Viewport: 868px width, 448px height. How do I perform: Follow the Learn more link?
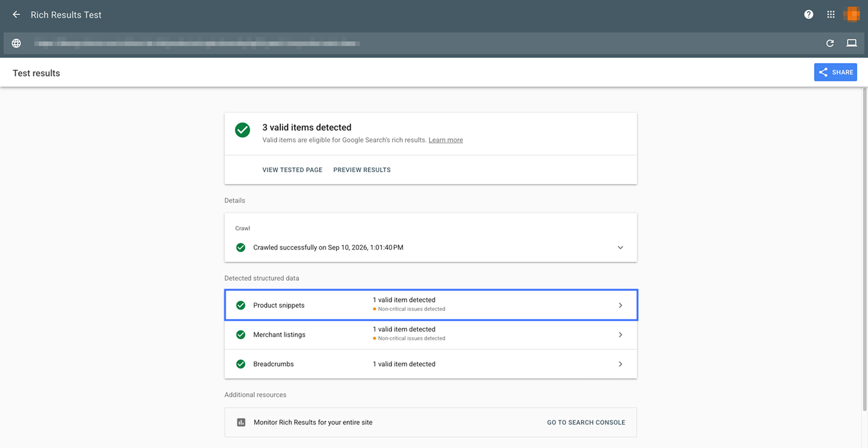[446, 140]
